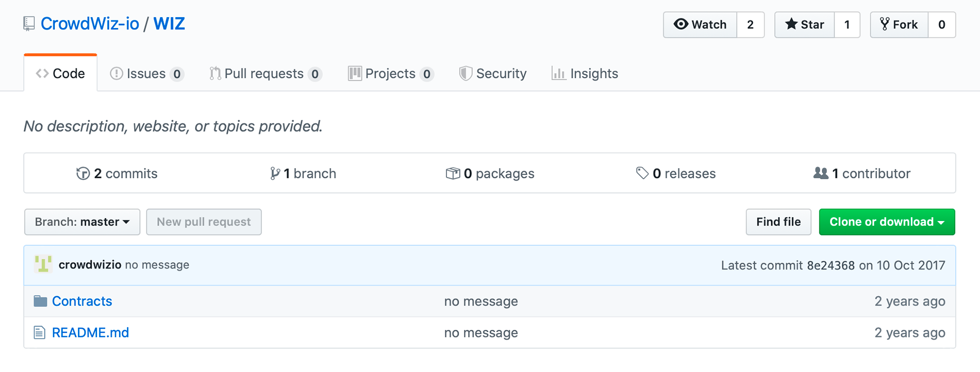The height and width of the screenshot is (372, 980).
Task: Click the README.md file icon
Action: pyautogui.click(x=39, y=333)
